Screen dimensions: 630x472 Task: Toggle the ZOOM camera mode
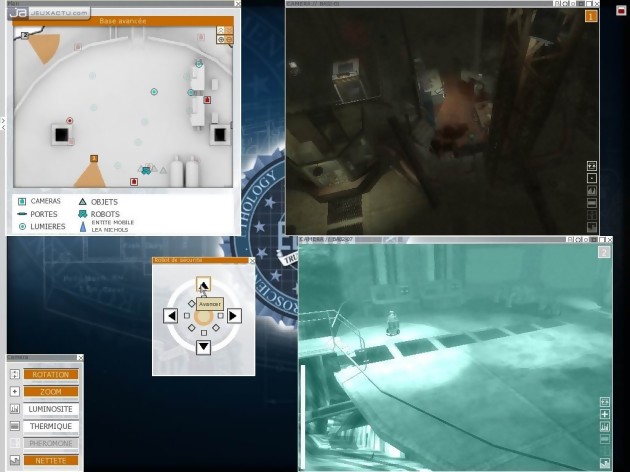coord(51,392)
